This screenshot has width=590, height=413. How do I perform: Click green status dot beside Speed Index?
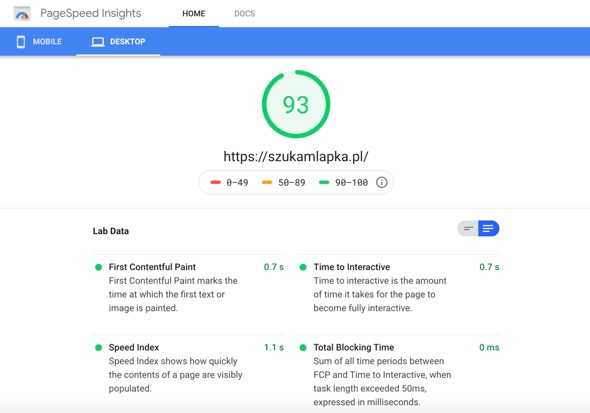(99, 348)
